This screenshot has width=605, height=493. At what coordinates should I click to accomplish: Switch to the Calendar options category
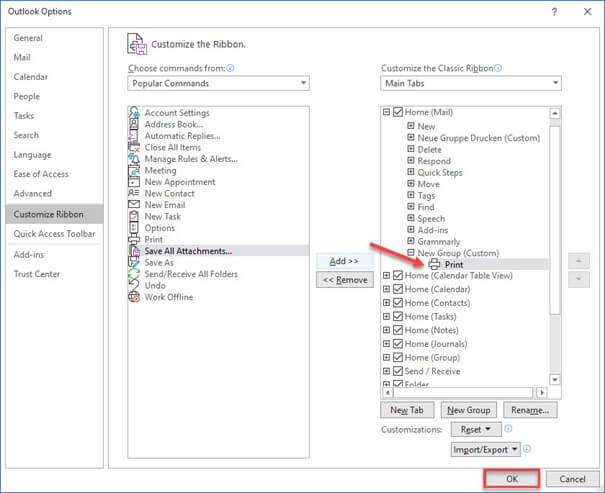pyautogui.click(x=30, y=77)
